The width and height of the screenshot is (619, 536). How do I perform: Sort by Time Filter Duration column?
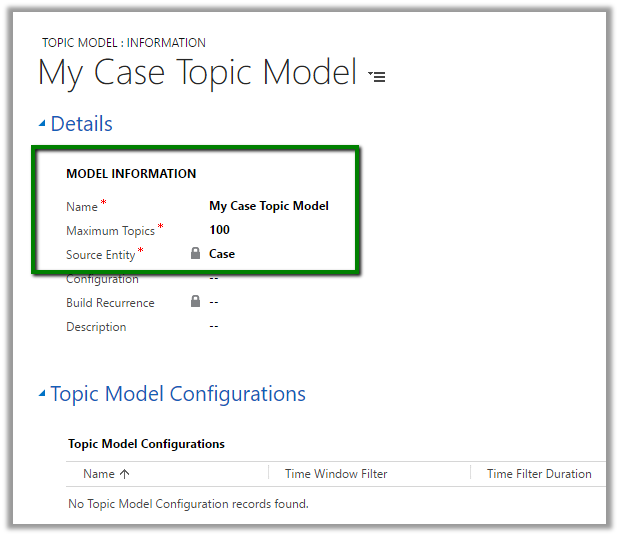click(x=539, y=474)
